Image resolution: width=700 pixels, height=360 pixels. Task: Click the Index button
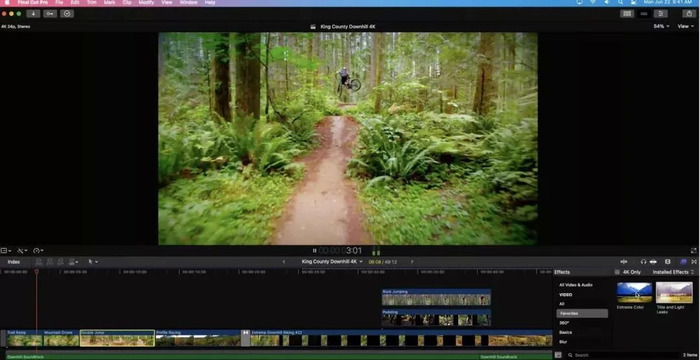[14, 262]
